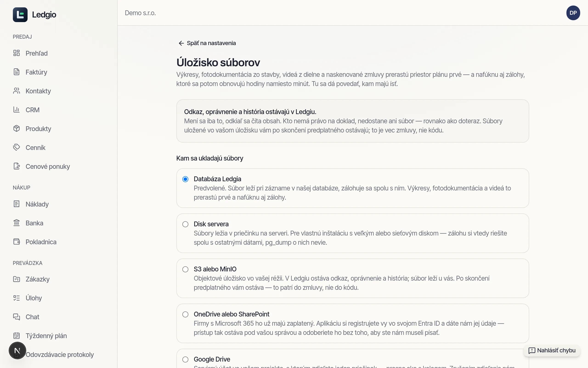The image size is (588, 368).
Task: Click the Úložisko súborov page heading
Action: [x=218, y=62]
